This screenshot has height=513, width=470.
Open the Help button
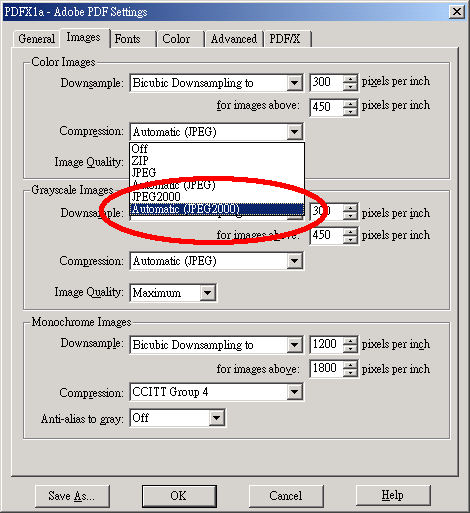(393, 496)
